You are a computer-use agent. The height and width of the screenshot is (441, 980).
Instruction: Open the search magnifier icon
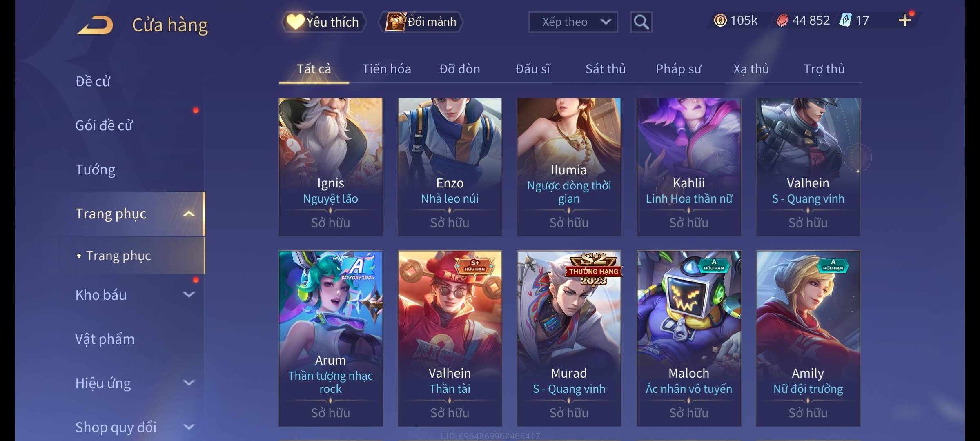[x=641, y=22]
